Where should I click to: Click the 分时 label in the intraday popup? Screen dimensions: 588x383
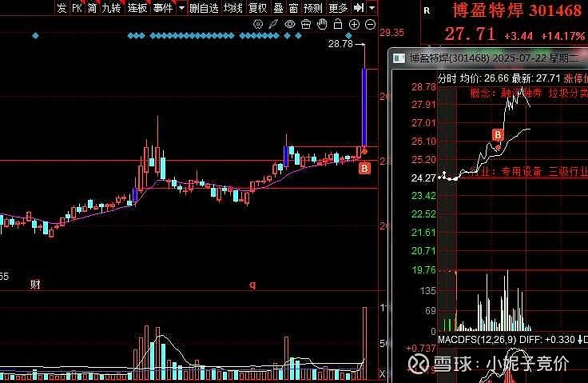click(447, 78)
